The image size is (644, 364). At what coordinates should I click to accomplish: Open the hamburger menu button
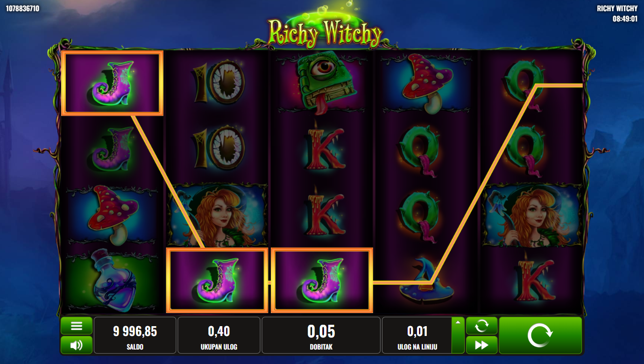tap(77, 326)
